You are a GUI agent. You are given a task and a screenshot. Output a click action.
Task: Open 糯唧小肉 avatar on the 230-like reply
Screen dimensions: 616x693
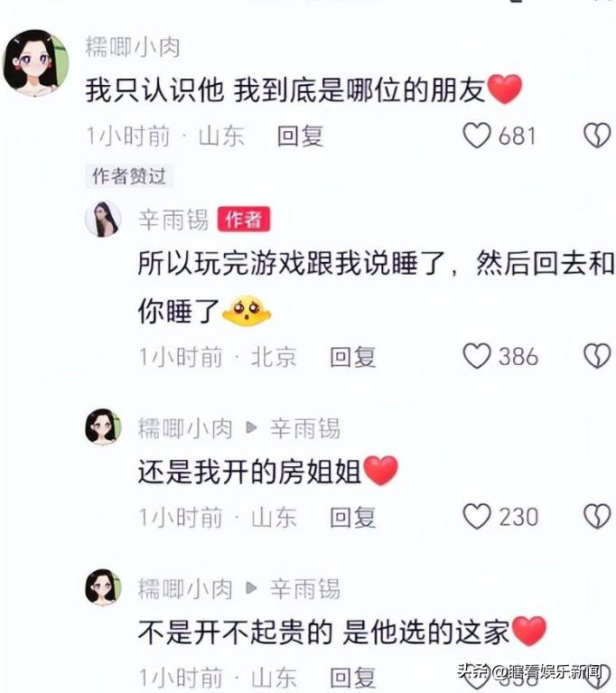(x=103, y=426)
